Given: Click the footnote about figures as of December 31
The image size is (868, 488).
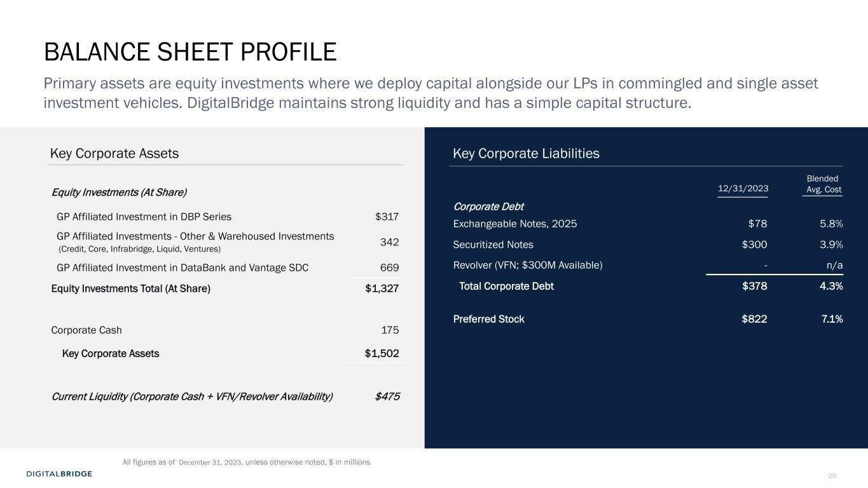Looking at the screenshot, I should (x=246, y=463).
